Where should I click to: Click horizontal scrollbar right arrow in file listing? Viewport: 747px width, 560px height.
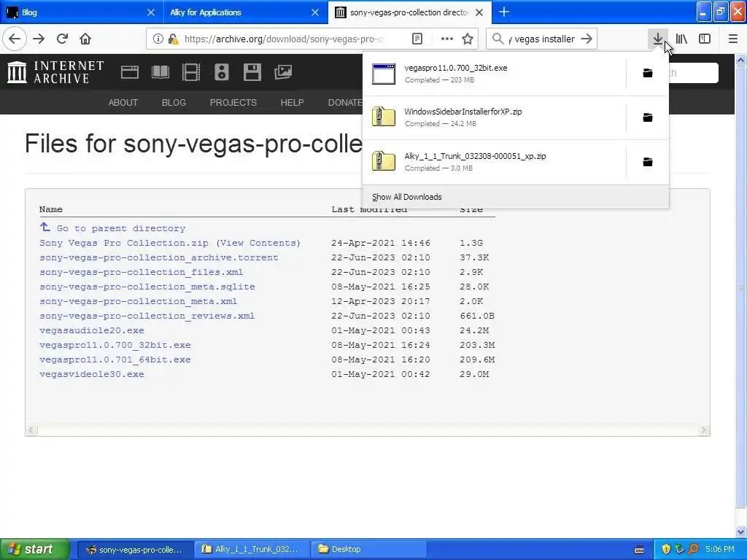(x=704, y=430)
